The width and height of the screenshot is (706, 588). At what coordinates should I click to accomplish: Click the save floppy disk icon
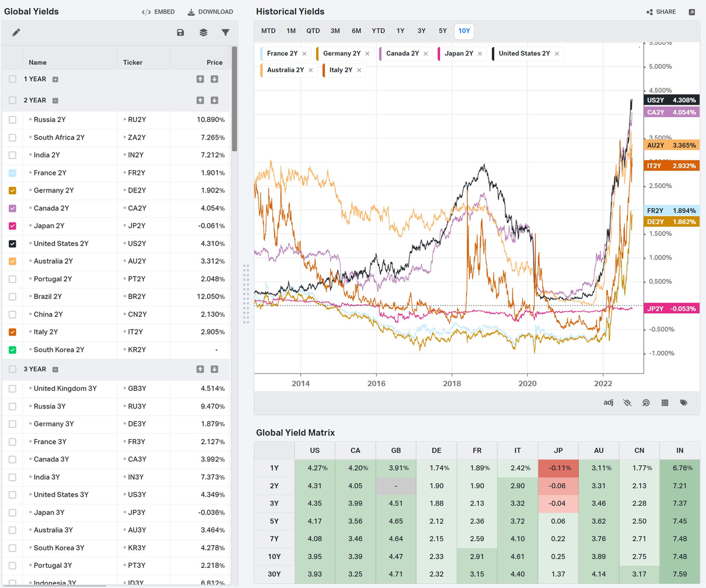pyautogui.click(x=181, y=32)
